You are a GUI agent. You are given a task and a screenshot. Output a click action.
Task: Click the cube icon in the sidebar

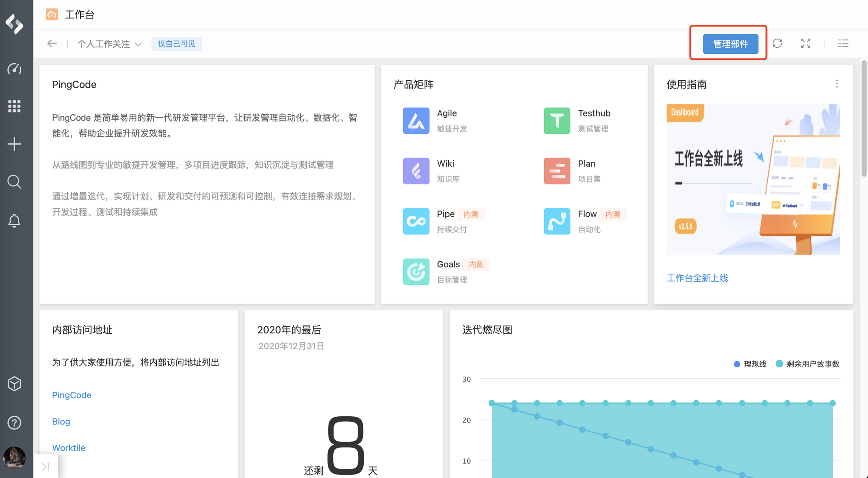(x=14, y=384)
